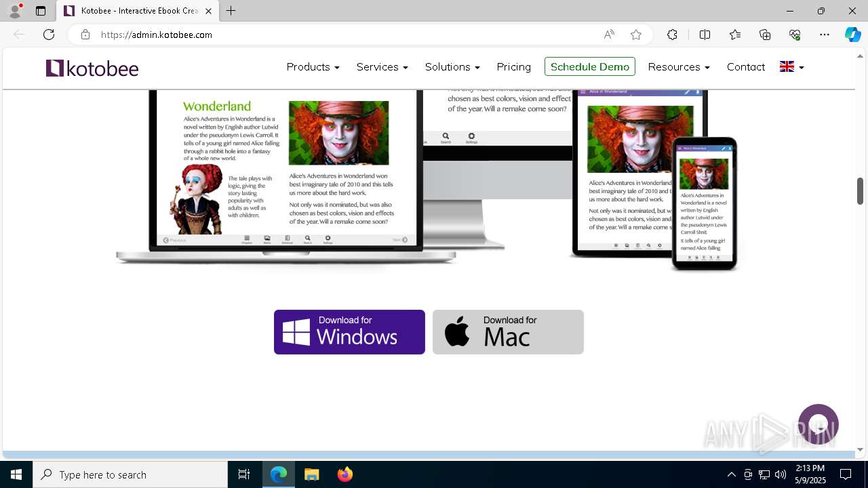Open Collections panel
The width and height of the screenshot is (868, 488).
pyautogui.click(x=765, y=35)
